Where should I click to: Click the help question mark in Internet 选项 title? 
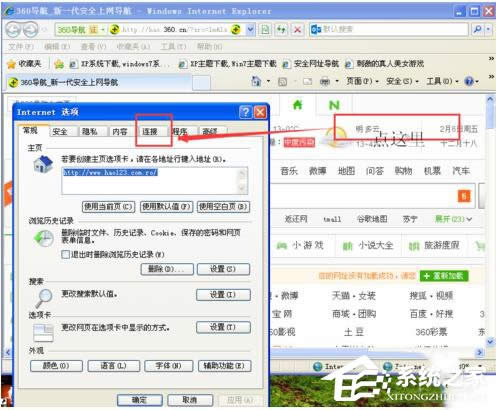click(246, 112)
